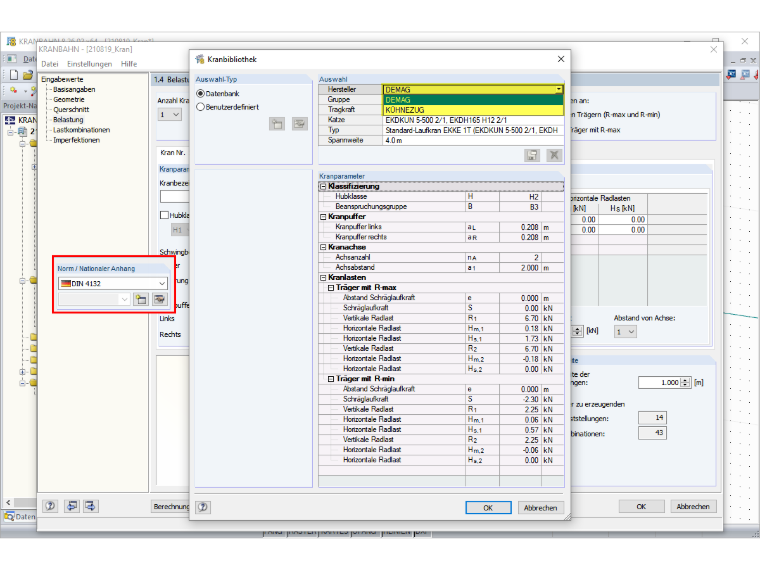Click OK in the KRANBAHN window
The width and height of the screenshot is (760, 570).
[641, 507]
